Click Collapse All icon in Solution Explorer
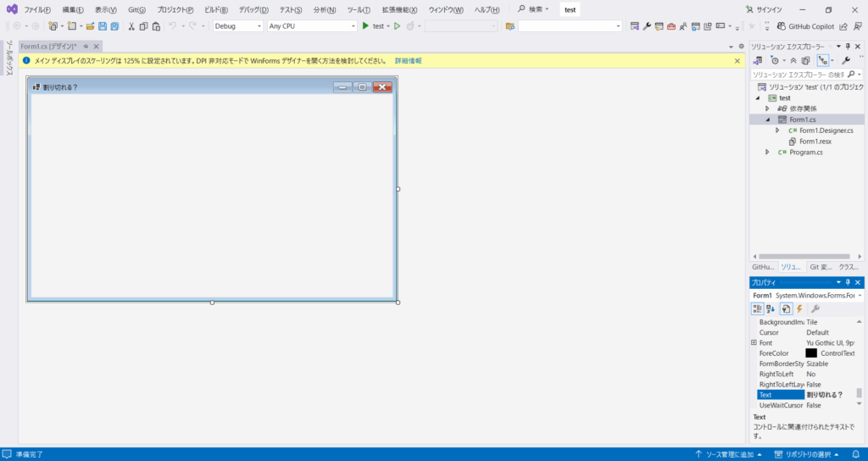868x461 pixels. tap(793, 61)
